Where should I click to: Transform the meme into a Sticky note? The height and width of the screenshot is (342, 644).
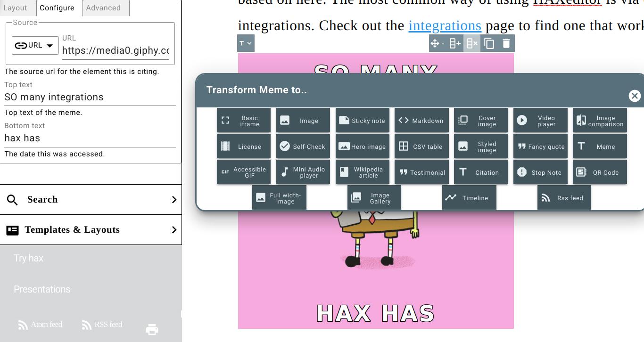pyautogui.click(x=362, y=120)
